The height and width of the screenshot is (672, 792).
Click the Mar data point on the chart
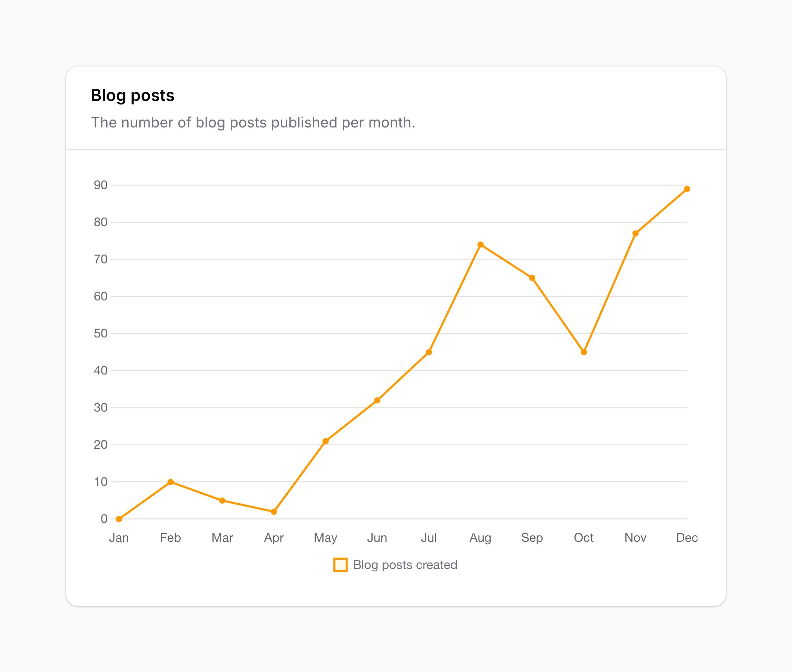222,500
